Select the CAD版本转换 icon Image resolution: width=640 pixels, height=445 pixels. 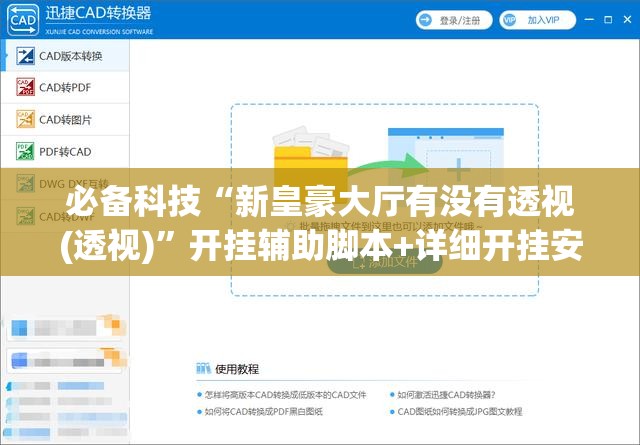(25, 56)
